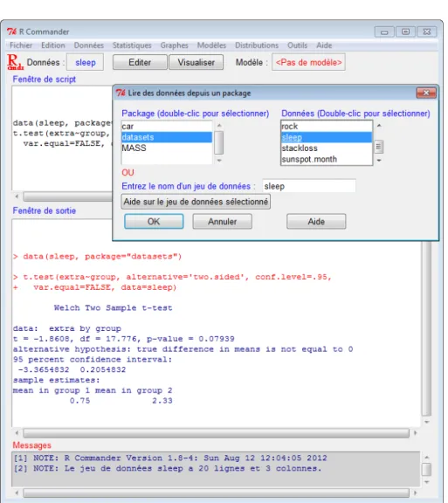Viewport: 448px width, 503px height.
Task: Click the script window scroll-left arrow
Action: (17, 196)
